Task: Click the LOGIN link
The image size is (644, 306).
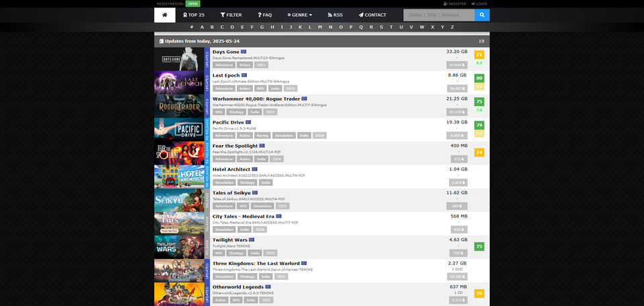Action: click(x=479, y=4)
